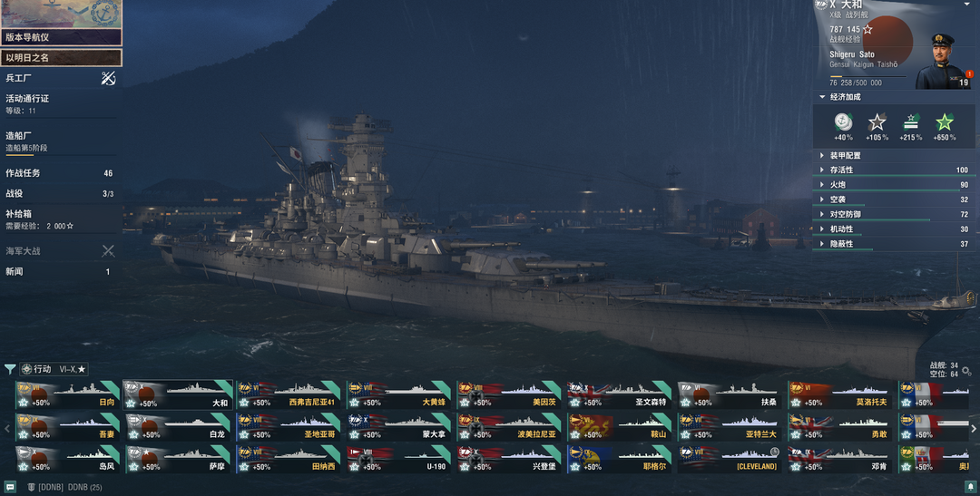980x496 pixels.
Task: Click the 版本导航仪 banner button
Action: (x=62, y=37)
